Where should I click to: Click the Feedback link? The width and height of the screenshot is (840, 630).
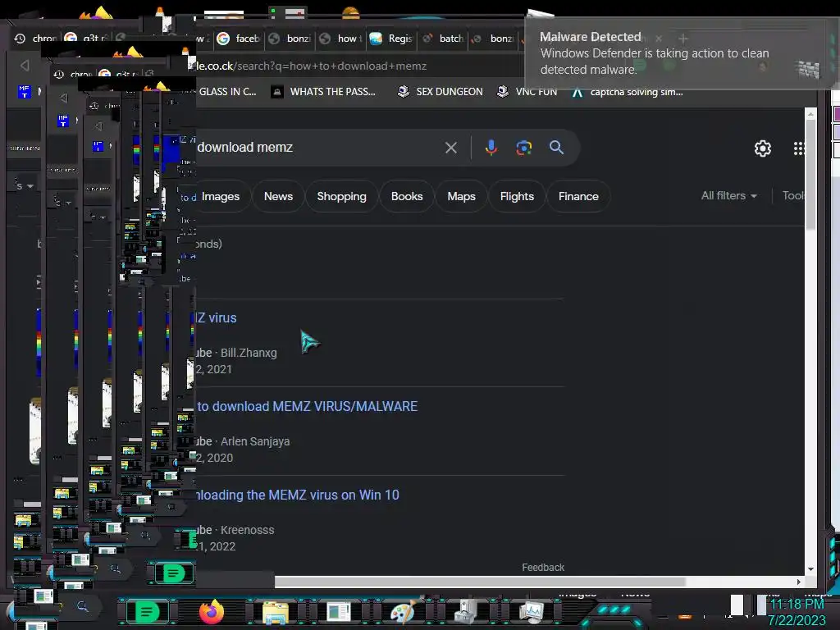(x=543, y=568)
